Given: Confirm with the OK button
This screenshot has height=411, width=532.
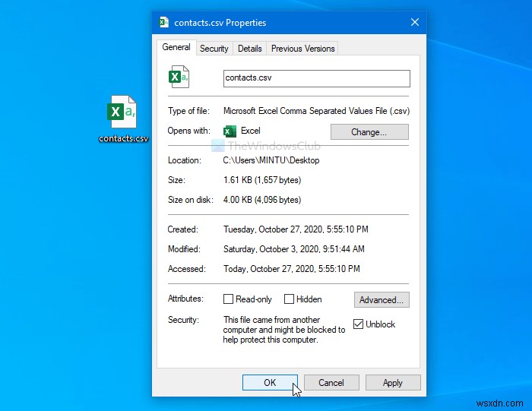Looking at the screenshot, I should (x=270, y=383).
